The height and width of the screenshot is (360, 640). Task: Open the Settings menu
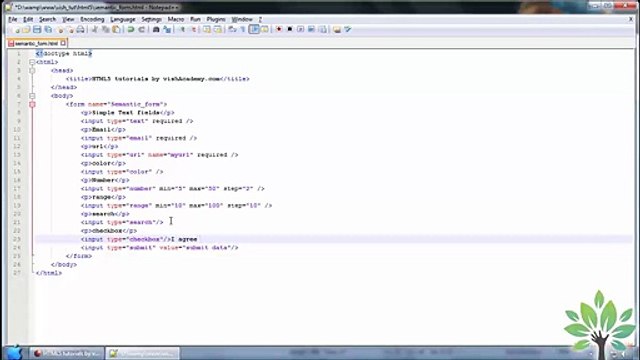(151, 19)
